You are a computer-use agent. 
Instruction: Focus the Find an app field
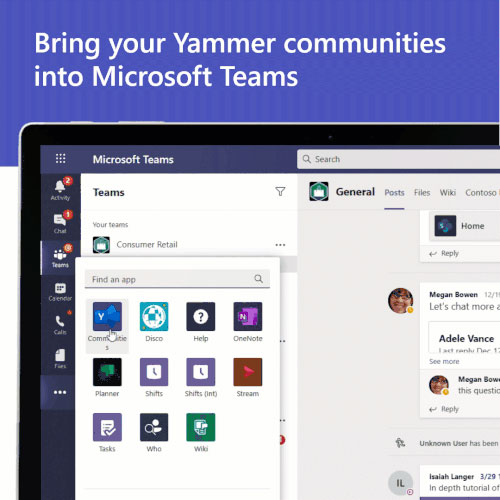[177, 279]
